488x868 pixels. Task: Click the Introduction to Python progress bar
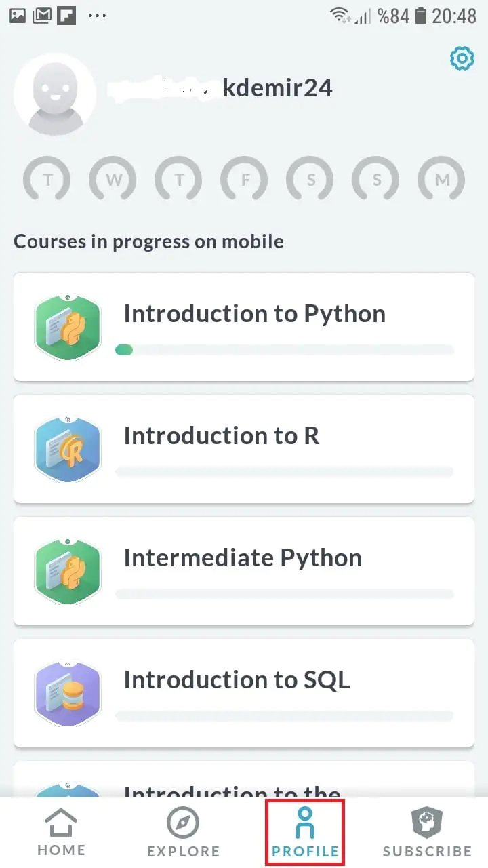point(285,350)
